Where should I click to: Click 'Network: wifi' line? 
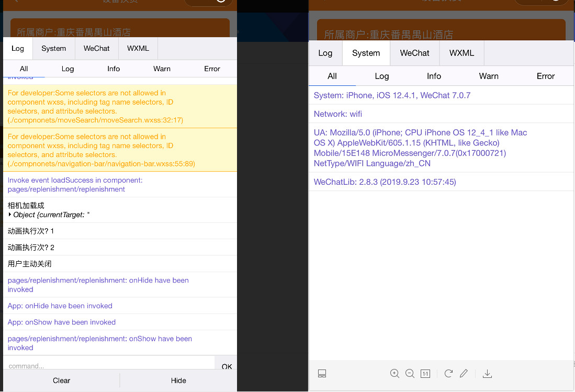441,114
